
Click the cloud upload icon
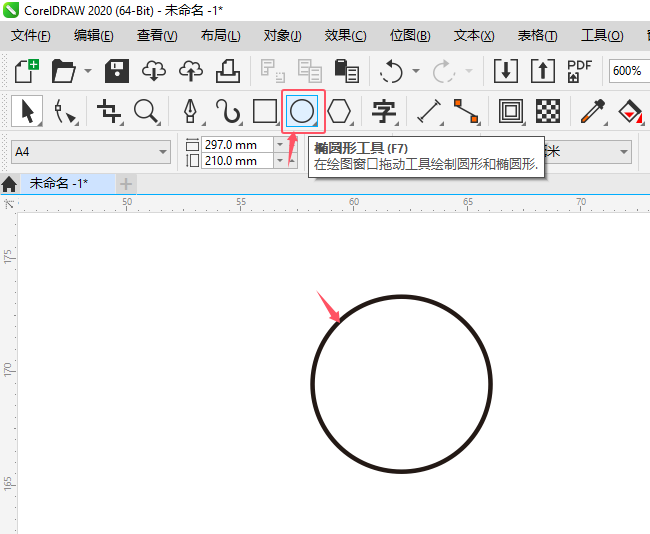(191, 71)
